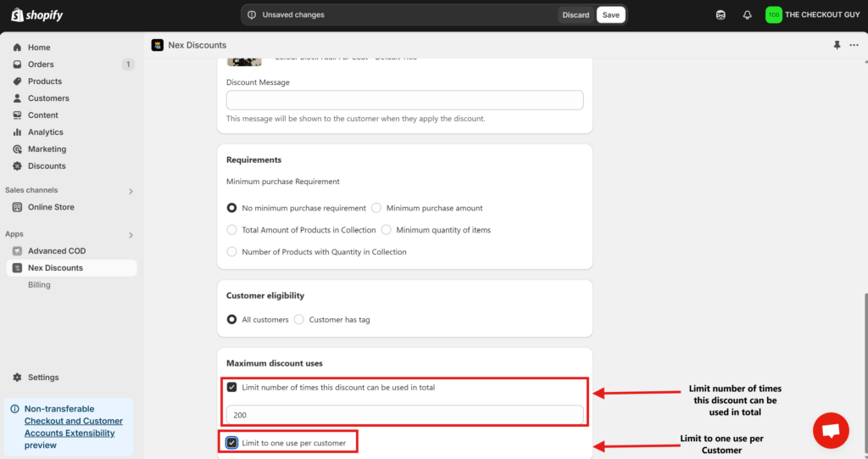
Task: Open Content page in sidebar
Action: coord(43,115)
